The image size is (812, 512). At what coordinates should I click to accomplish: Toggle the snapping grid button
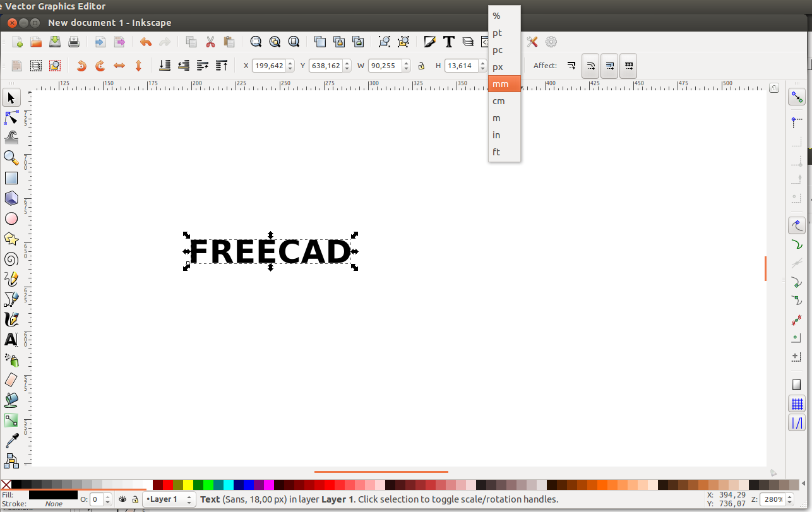[797, 404]
